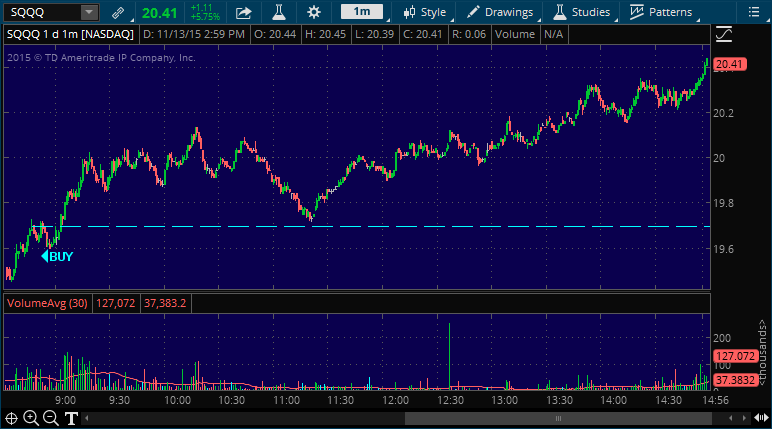Click the H: 20.45 high value
Viewport: 772px width, 429px height.
[325, 34]
